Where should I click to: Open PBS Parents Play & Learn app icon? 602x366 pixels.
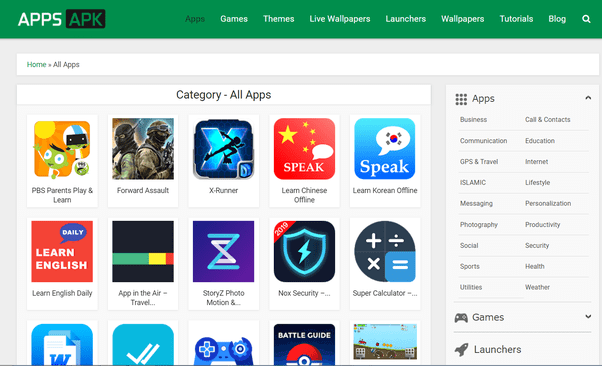pyautogui.click(x=62, y=149)
